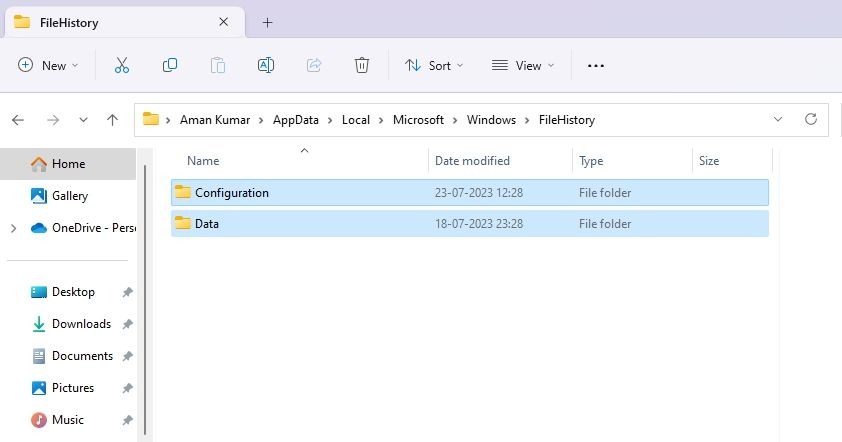Show recent locations dropdown chevron
This screenshot has width=842, height=442.
(83, 120)
